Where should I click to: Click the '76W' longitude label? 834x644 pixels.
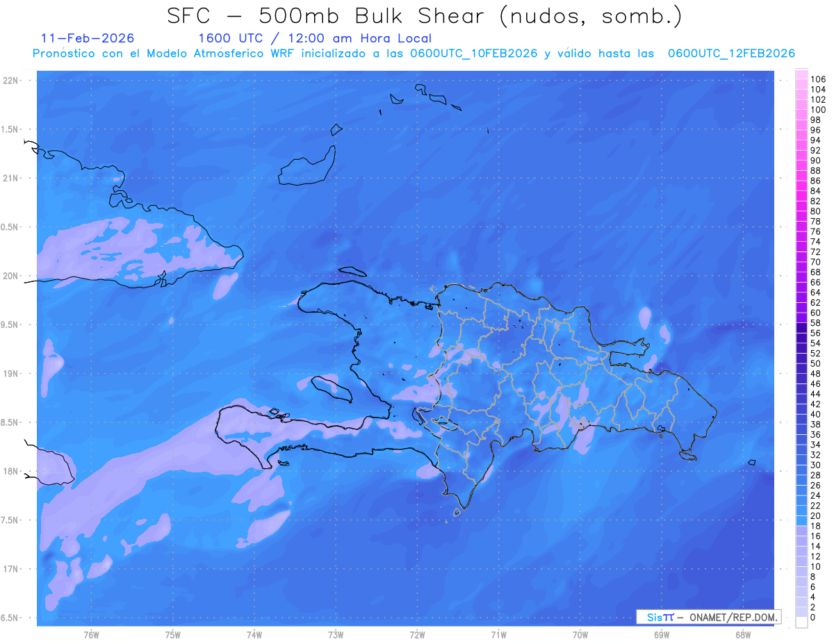point(91,634)
